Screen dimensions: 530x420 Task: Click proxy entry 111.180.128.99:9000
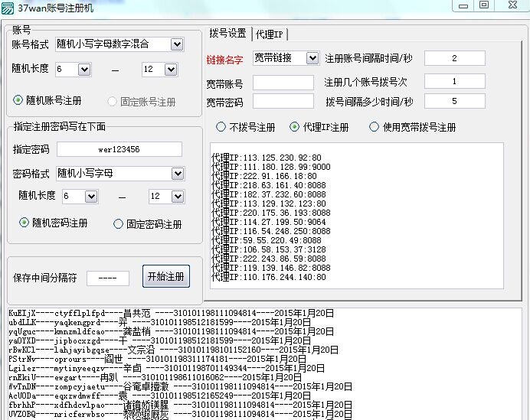[x=271, y=167]
